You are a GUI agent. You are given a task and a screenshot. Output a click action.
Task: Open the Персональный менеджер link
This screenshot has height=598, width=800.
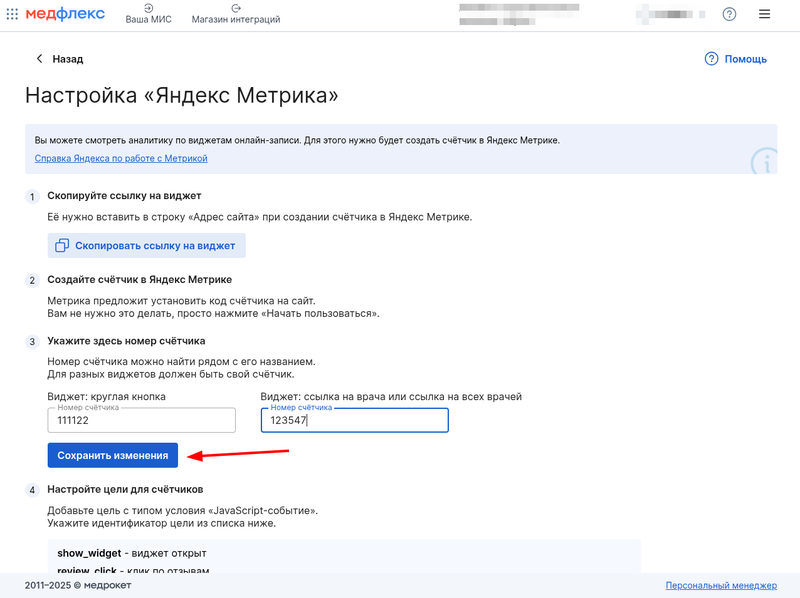tap(721, 585)
